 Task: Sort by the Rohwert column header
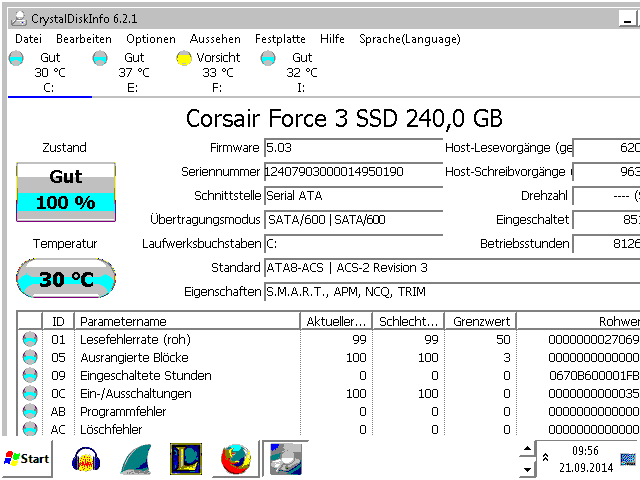(x=578, y=322)
